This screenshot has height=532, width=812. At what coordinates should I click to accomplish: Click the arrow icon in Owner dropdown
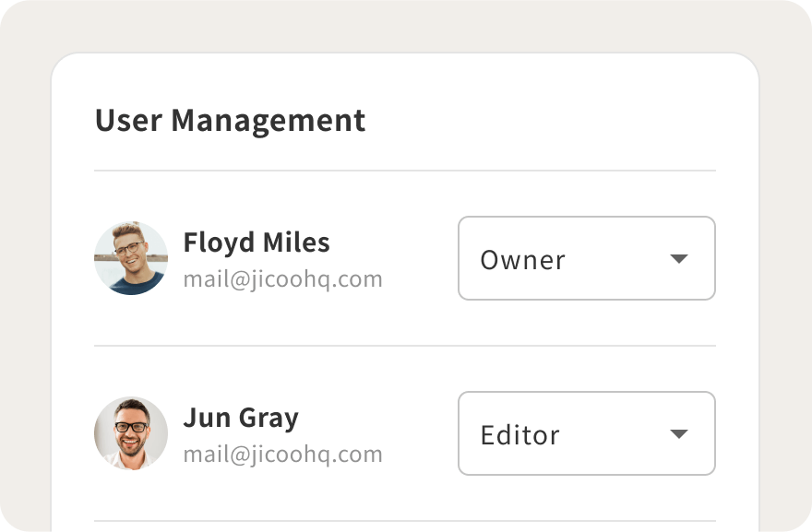click(679, 259)
